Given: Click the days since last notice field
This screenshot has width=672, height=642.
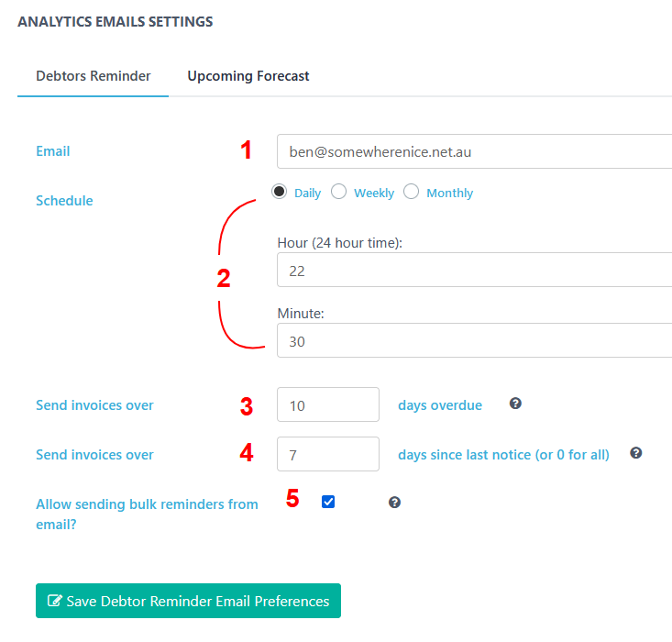Looking at the screenshot, I should 328,454.
